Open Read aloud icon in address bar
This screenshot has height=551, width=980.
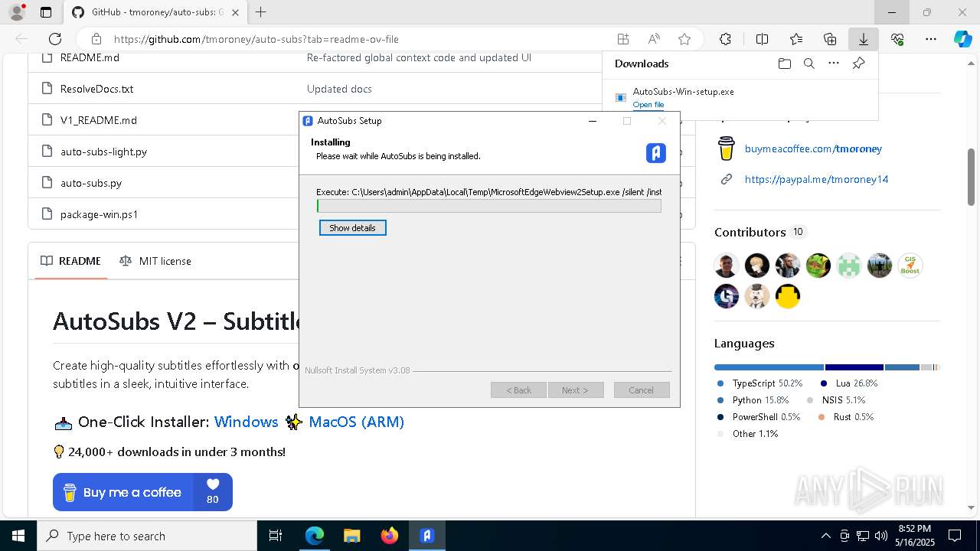[654, 39]
